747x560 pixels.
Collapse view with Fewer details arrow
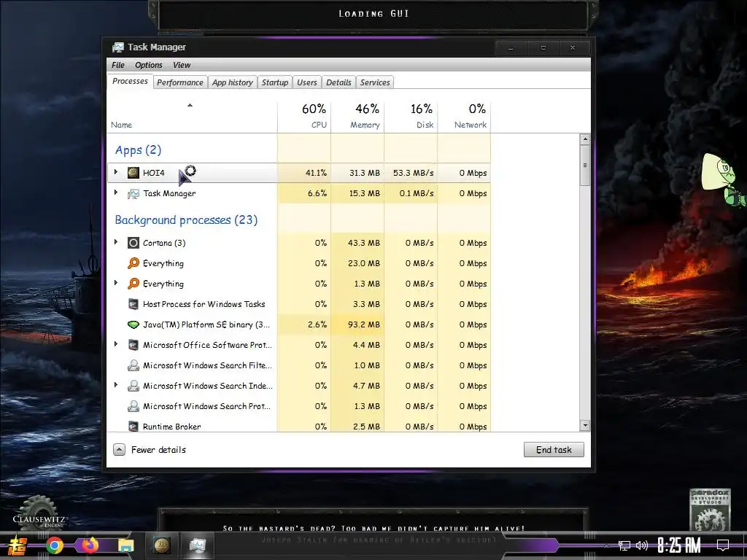pos(119,449)
